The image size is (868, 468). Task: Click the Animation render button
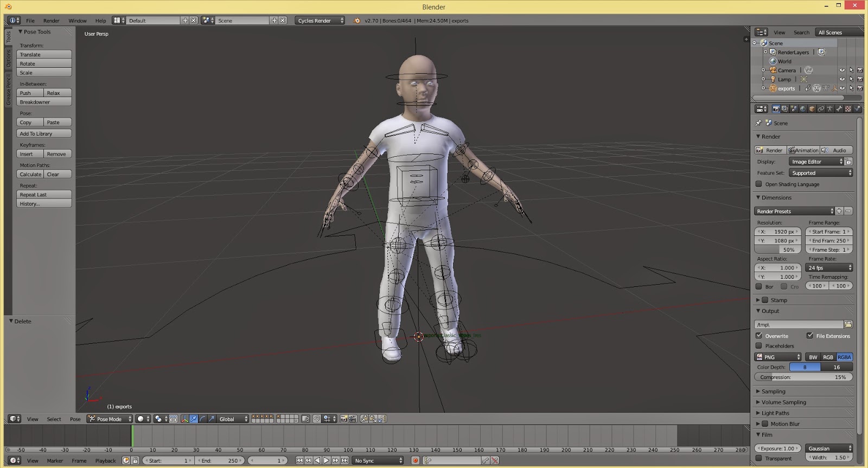coord(803,150)
